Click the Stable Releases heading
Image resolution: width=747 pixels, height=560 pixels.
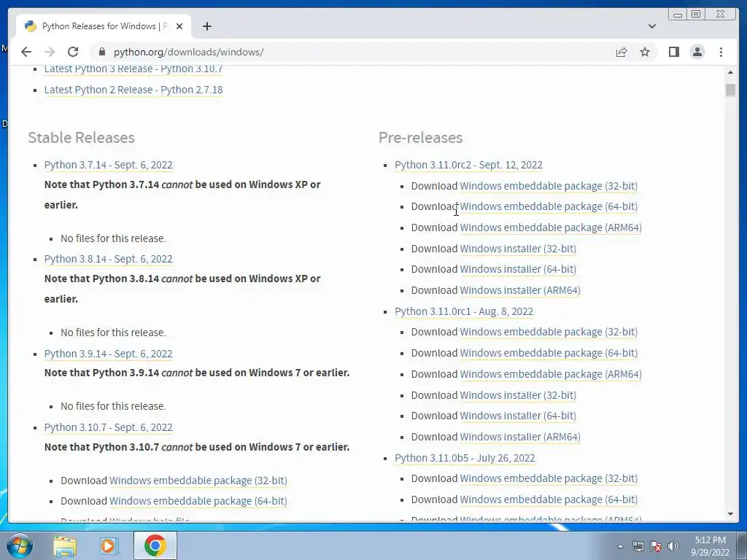82,138
